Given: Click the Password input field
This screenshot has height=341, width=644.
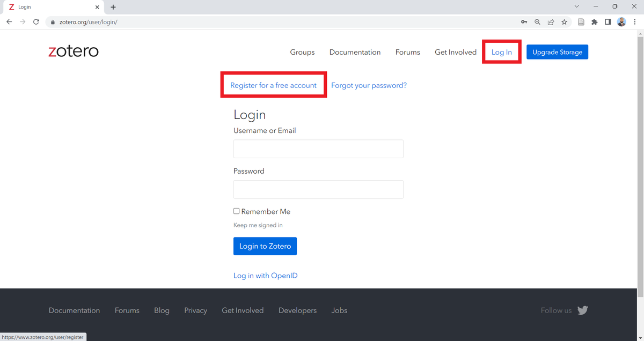Looking at the screenshot, I should point(318,189).
